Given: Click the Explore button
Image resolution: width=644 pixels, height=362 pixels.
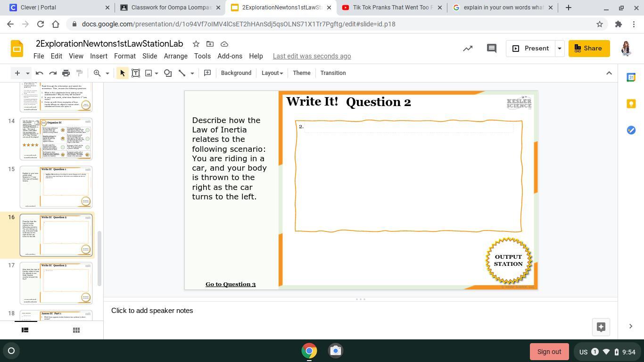Looking at the screenshot, I should [601, 327].
